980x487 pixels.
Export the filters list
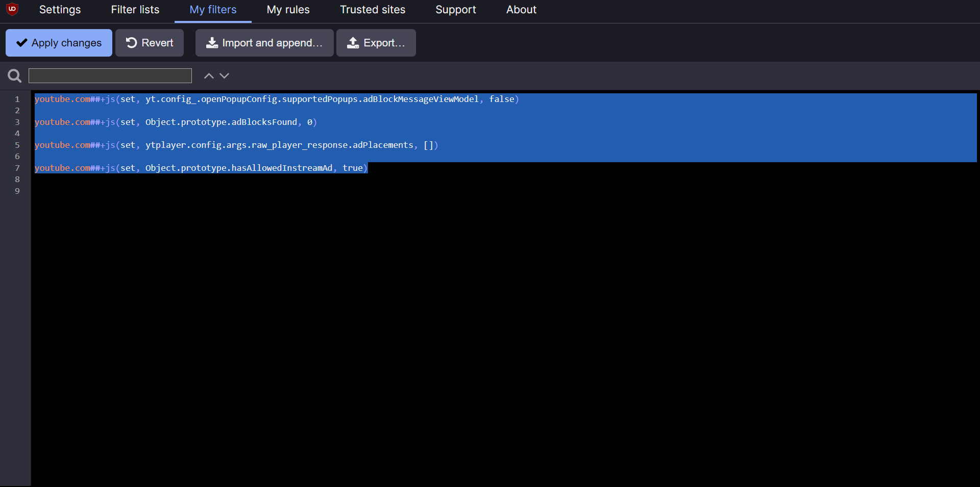tap(376, 43)
